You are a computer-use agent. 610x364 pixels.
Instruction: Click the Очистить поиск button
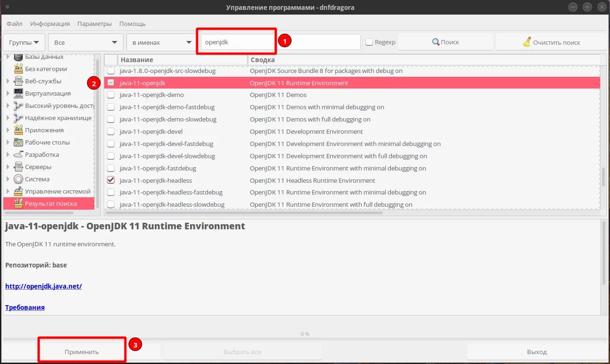pos(551,42)
